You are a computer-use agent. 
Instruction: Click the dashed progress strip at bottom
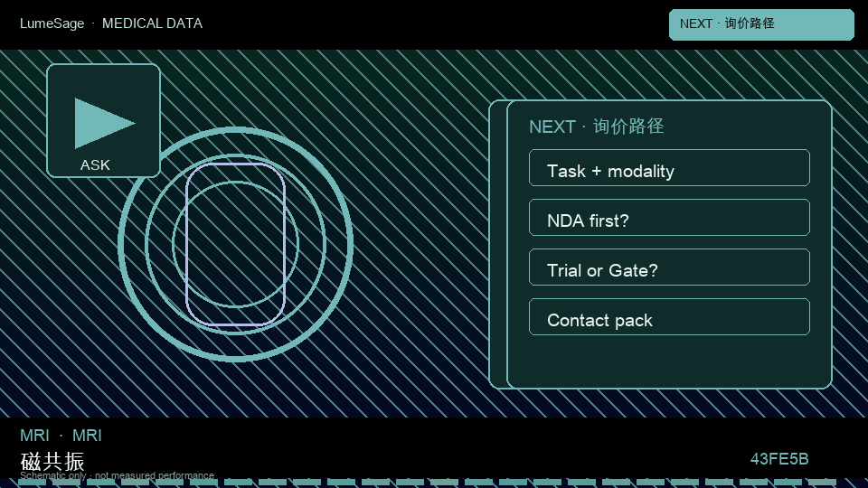point(434,483)
